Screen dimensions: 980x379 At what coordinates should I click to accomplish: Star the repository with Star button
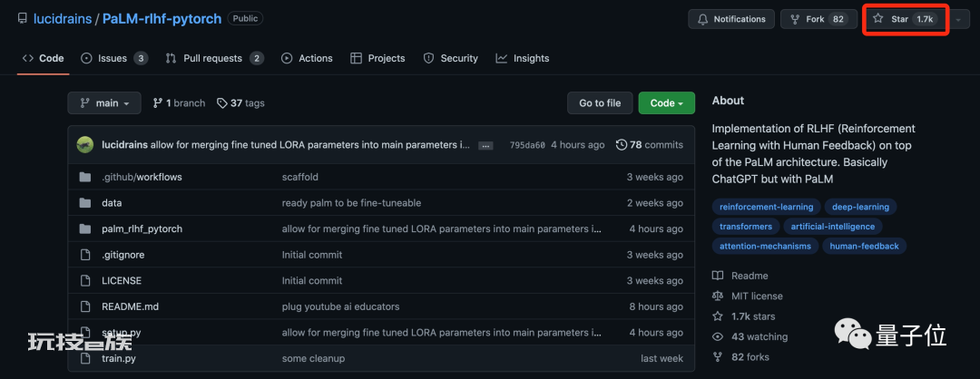click(x=905, y=19)
